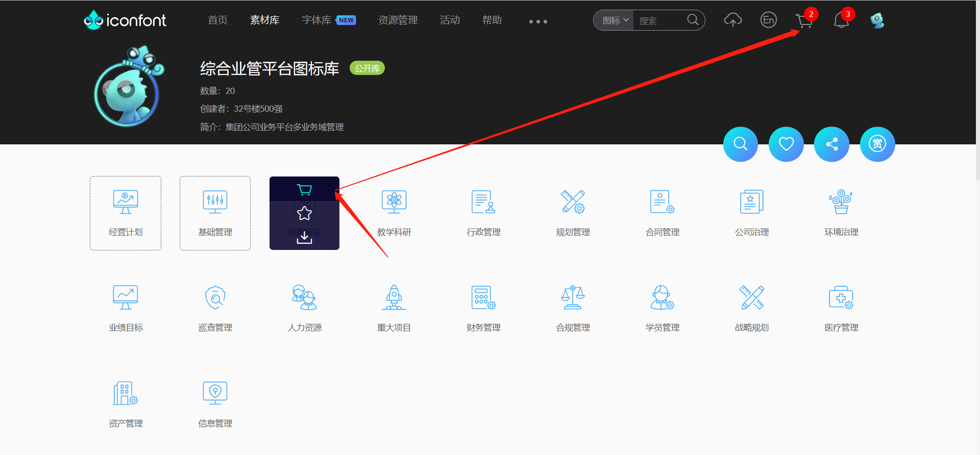The height and width of the screenshot is (455, 980).
Task: Share this icon library
Action: [831, 144]
